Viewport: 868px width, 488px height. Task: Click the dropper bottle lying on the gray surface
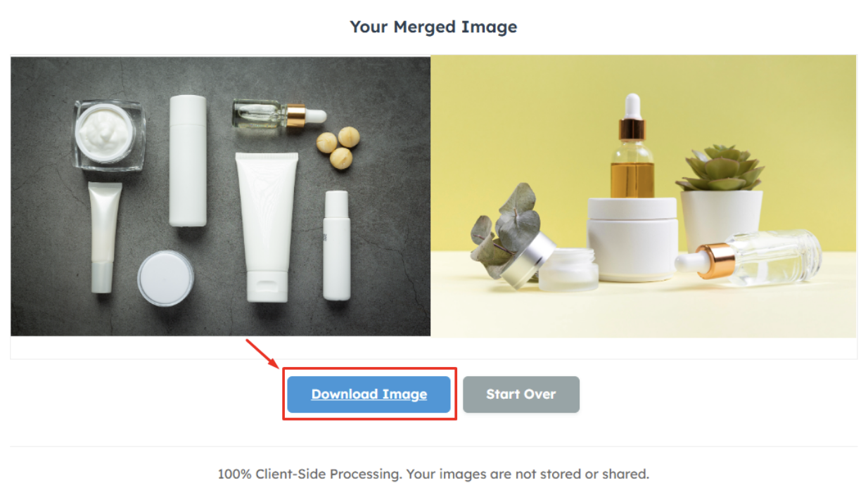[x=279, y=115]
